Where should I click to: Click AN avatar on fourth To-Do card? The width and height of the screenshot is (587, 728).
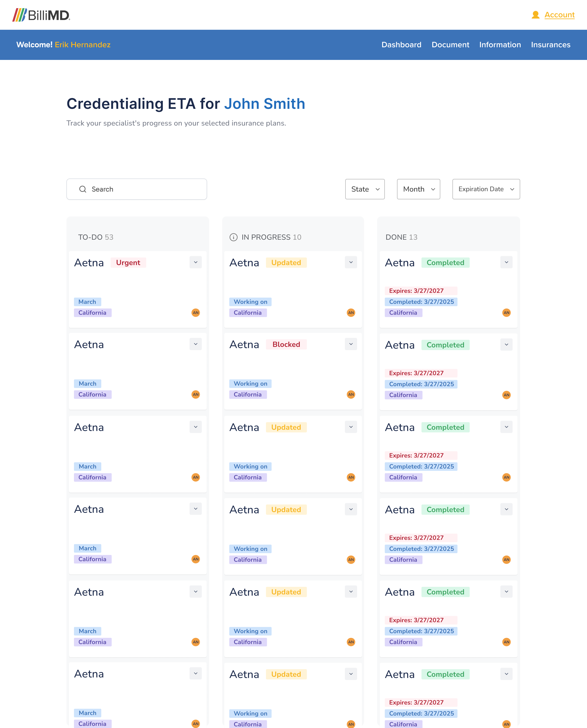tap(195, 559)
